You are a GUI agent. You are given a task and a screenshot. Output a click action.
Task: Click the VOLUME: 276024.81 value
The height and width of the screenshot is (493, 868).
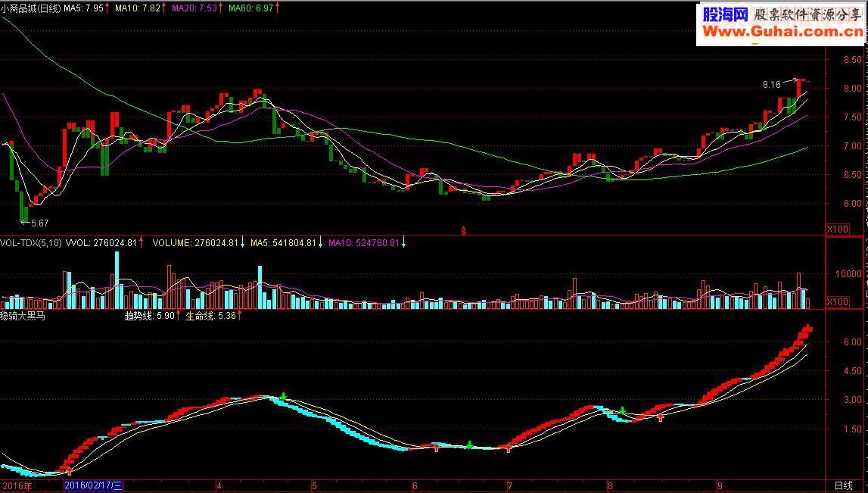195,242
